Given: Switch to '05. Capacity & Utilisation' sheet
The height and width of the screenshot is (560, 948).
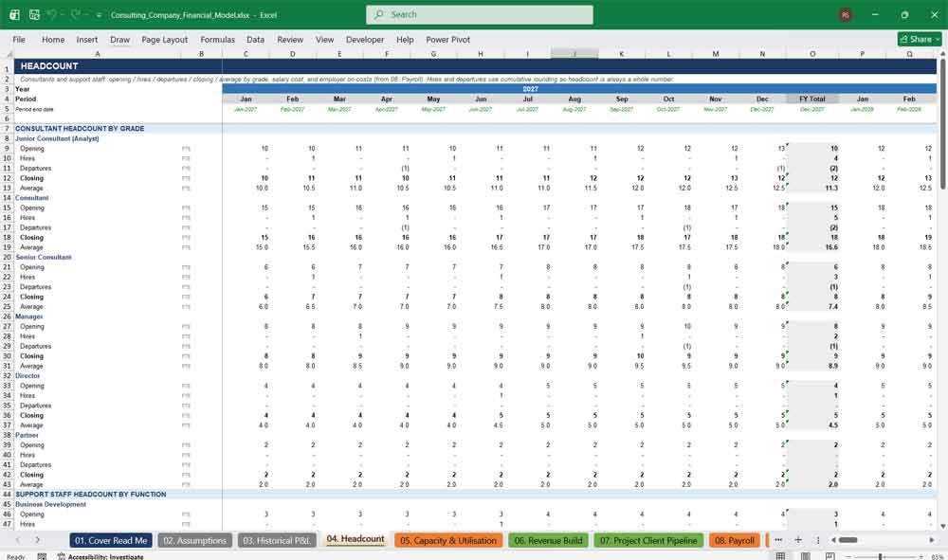Looking at the screenshot, I should [x=448, y=540].
